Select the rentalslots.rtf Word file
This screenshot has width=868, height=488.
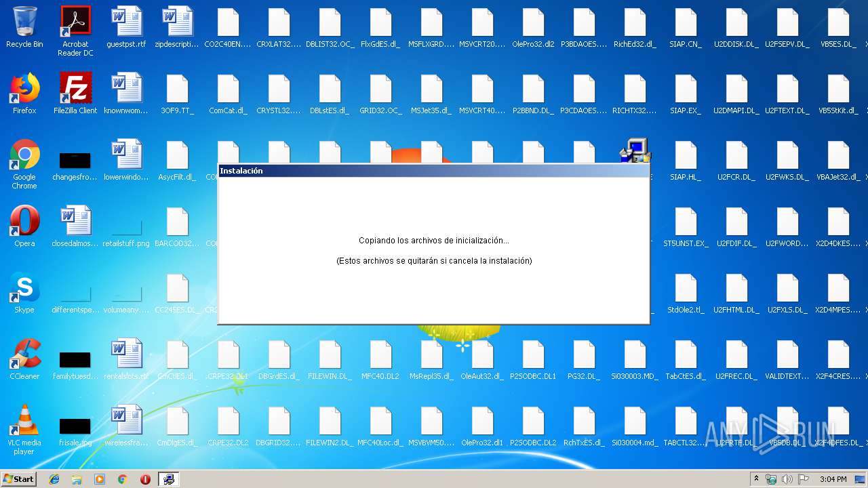tap(126, 359)
